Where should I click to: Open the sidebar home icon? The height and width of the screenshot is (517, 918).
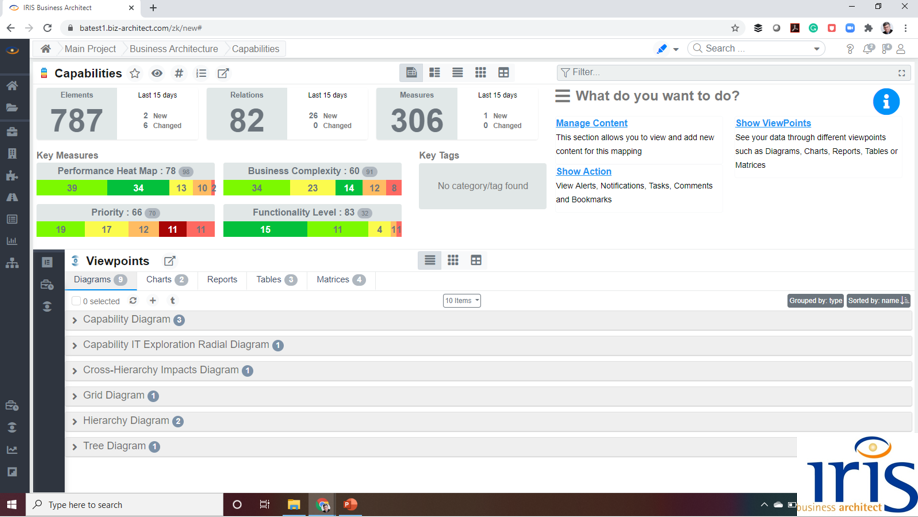tap(12, 85)
